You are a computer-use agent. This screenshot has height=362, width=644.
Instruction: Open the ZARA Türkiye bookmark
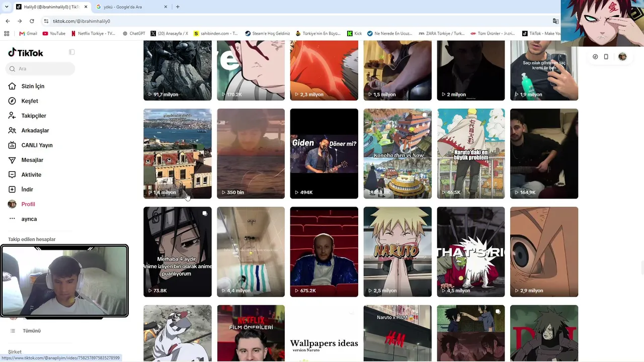point(442,34)
